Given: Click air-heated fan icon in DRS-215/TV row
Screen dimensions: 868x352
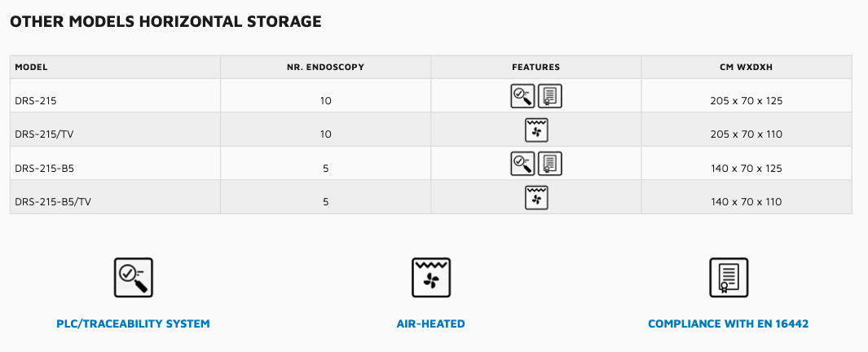Looking at the screenshot, I should click(x=536, y=130).
